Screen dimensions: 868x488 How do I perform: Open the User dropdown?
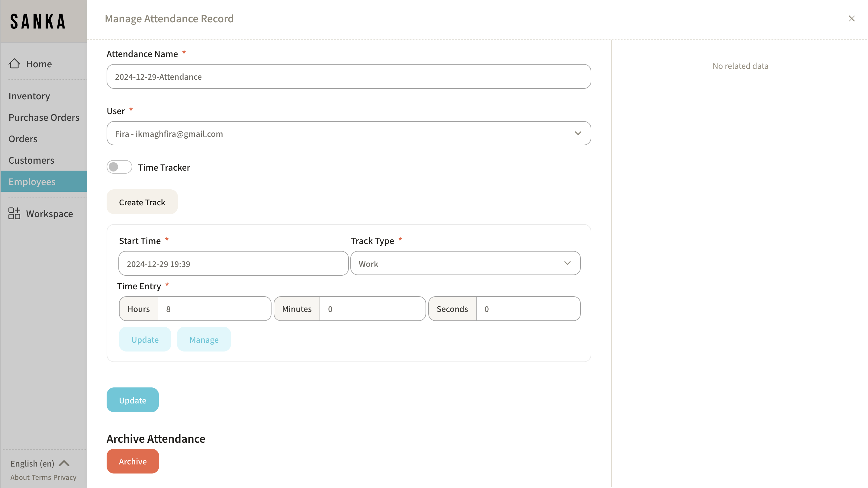349,133
